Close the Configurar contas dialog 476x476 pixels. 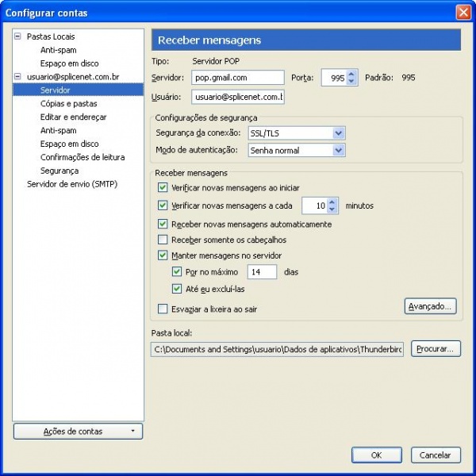pos(463,13)
